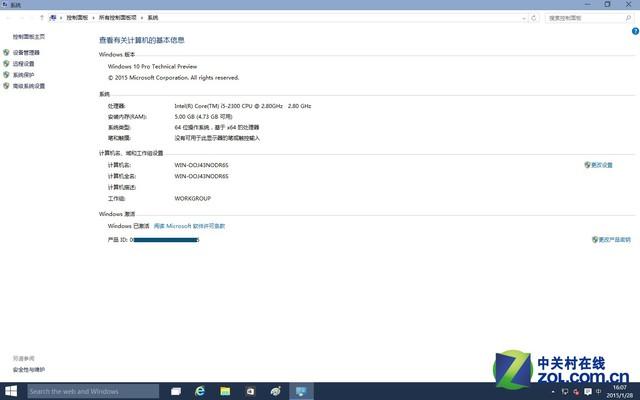Image resolution: width=640 pixels, height=400 pixels.
Task: Select 所有控制面板项 in the breadcrumb path
Action: pos(118,18)
